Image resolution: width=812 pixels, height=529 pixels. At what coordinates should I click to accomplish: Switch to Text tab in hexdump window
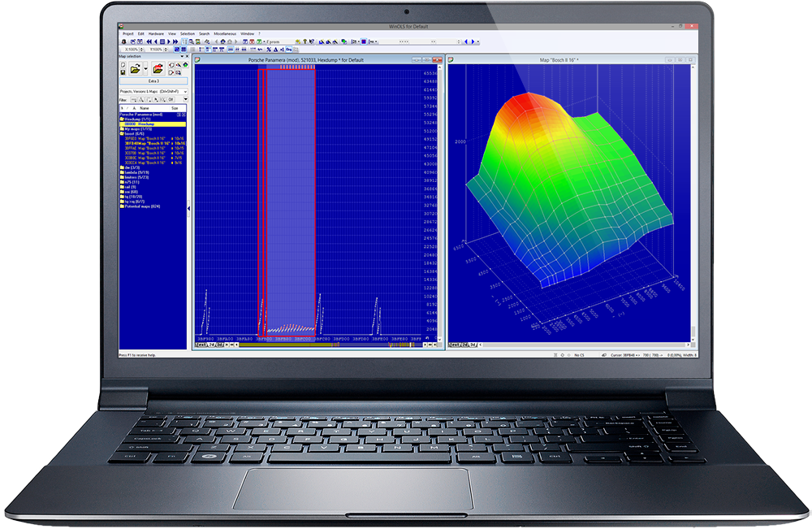201,345
